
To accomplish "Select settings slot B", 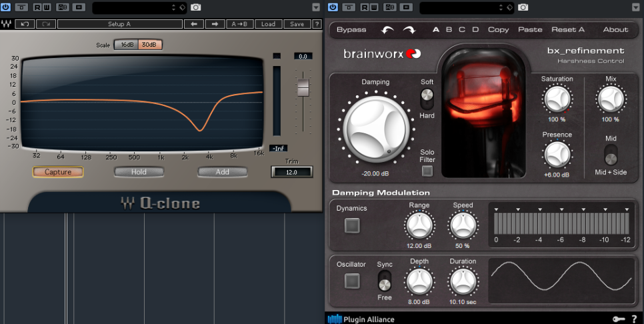I will [x=449, y=29].
